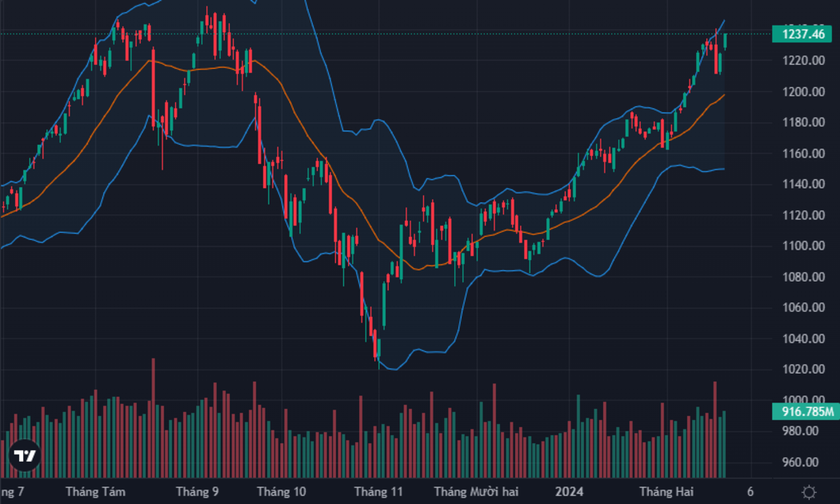Click the 1100.00 price axis label
Screen dimensions: 840x504
pos(803,246)
